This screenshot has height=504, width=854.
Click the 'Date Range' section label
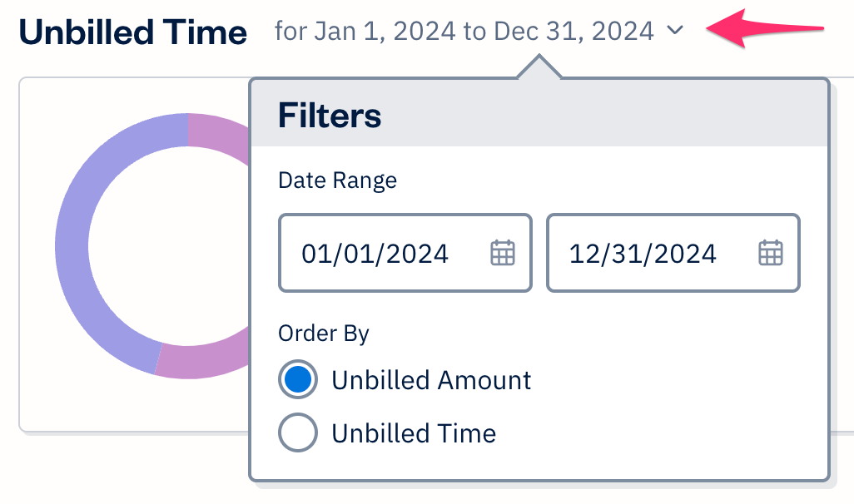pyautogui.click(x=337, y=180)
